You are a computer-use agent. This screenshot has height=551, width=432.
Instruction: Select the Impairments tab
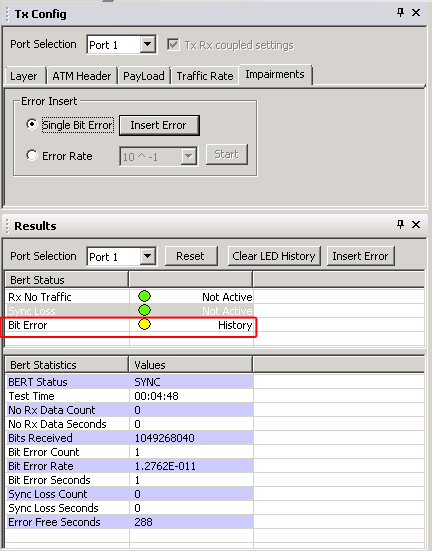click(x=275, y=74)
